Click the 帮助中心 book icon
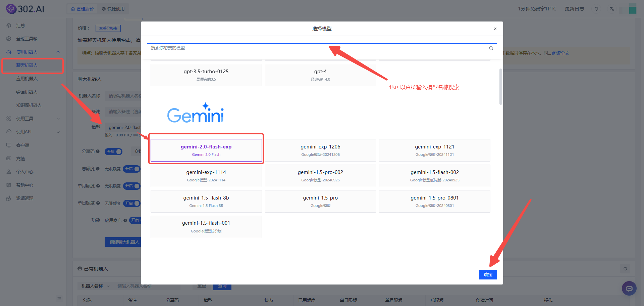644x306 pixels. (9, 185)
